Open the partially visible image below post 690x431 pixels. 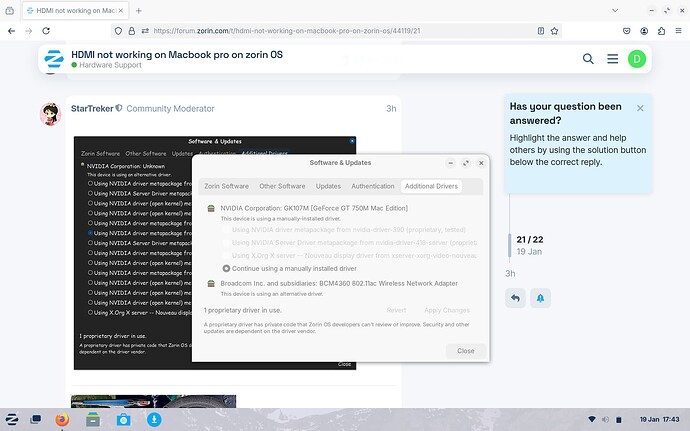[x=153, y=401]
